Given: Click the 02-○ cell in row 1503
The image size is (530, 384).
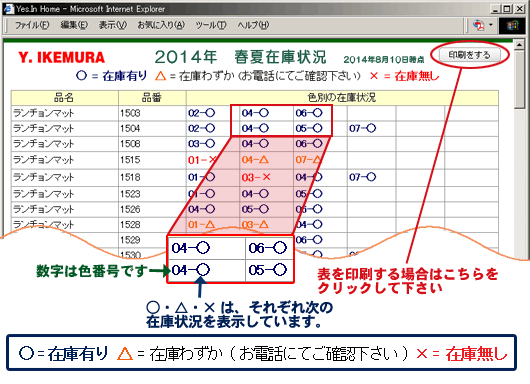Looking at the screenshot, I should coord(201,113).
